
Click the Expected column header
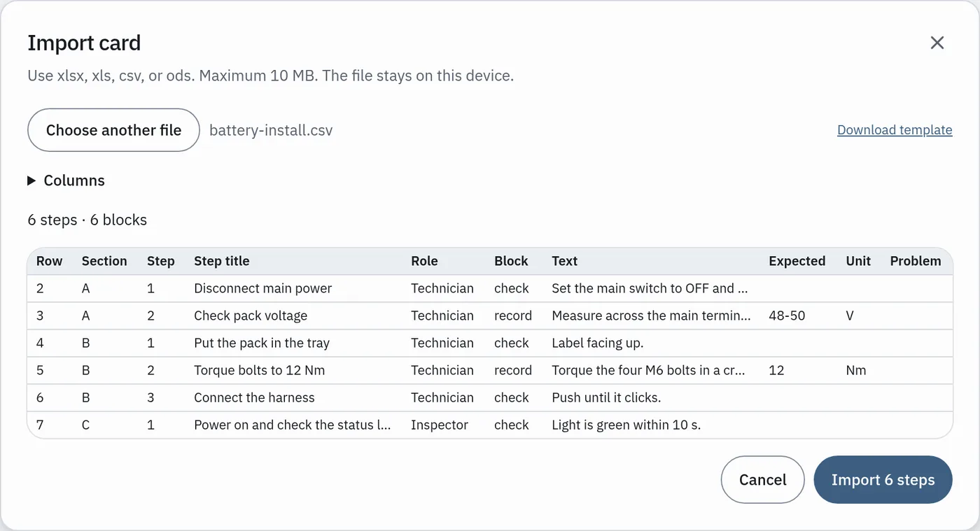797,261
